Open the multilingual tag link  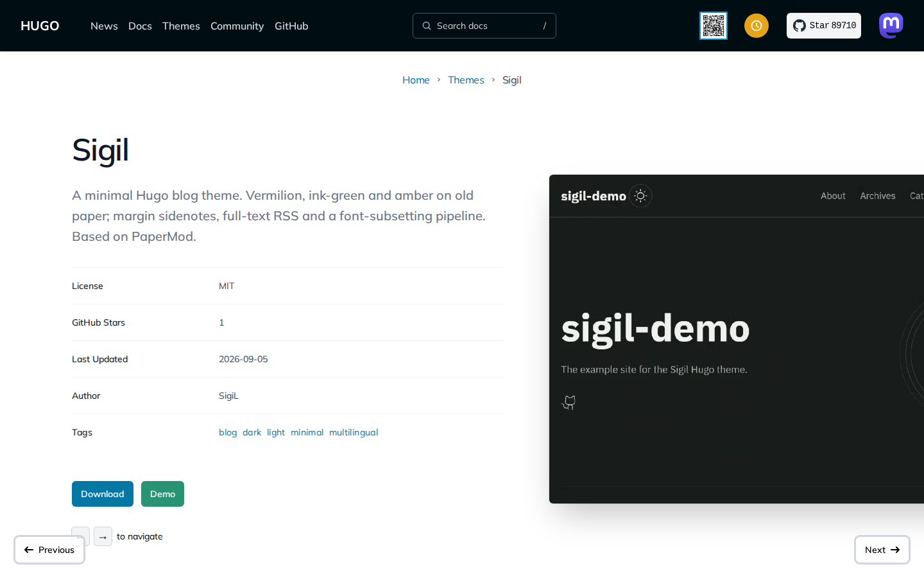point(354,432)
